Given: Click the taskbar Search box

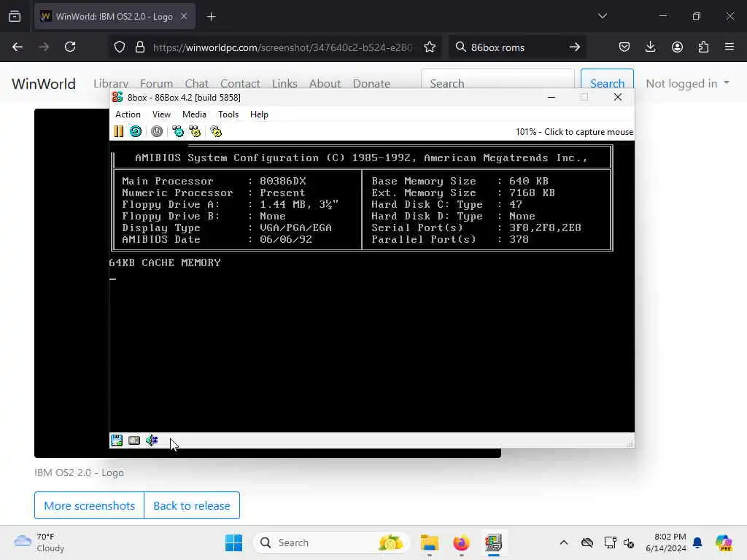Looking at the screenshot, I should point(332,542).
